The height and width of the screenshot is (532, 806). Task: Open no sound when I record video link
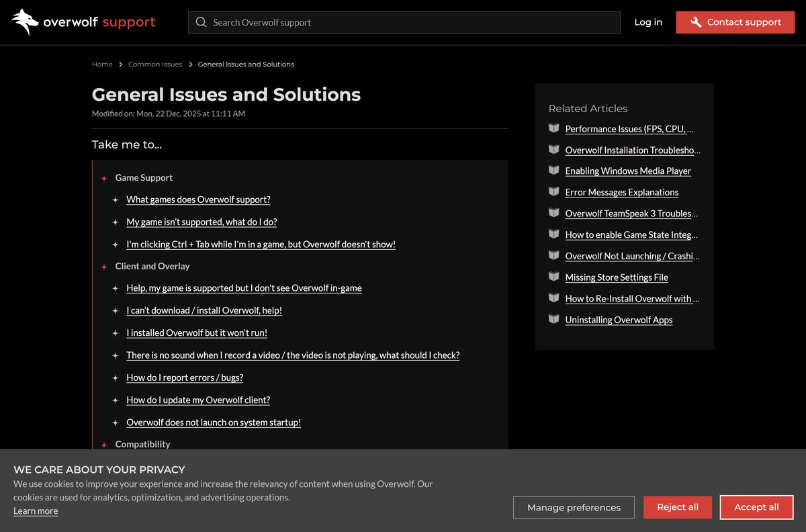(293, 355)
